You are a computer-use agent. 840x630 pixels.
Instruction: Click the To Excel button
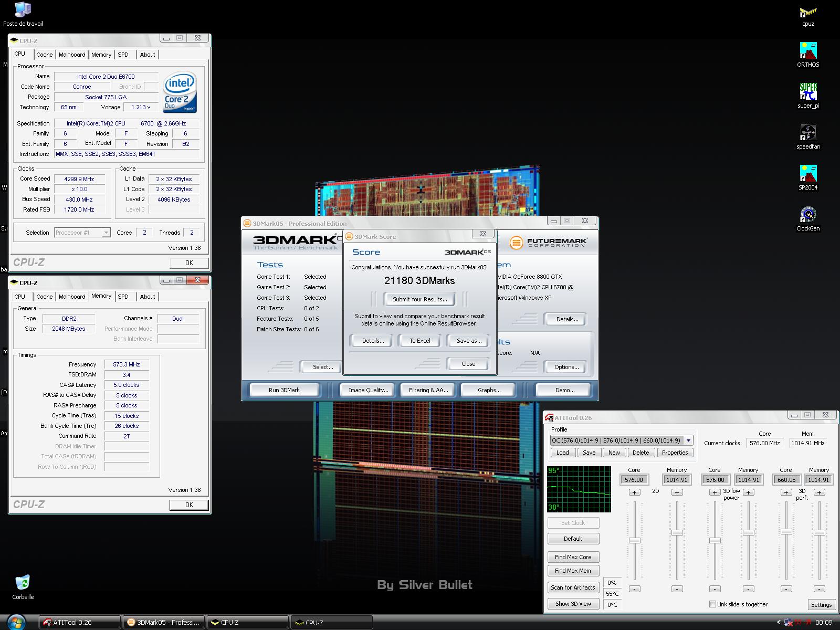click(x=420, y=341)
